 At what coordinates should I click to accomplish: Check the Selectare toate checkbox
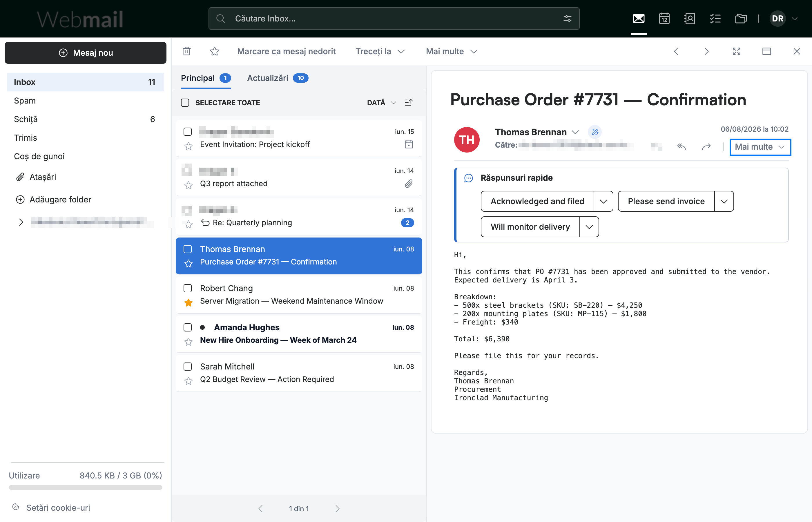click(185, 103)
